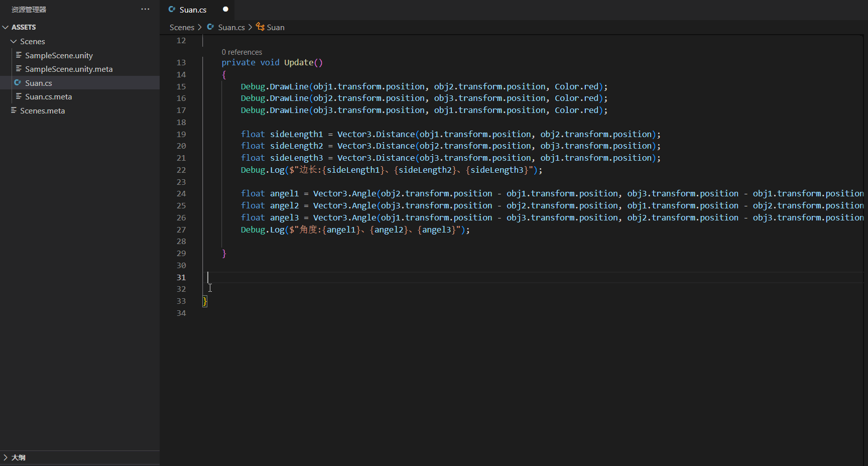The height and width of the screenshot is (466, 868).
Task: Click the Suan.cs breadcrumb
Action: coord(231,27)
